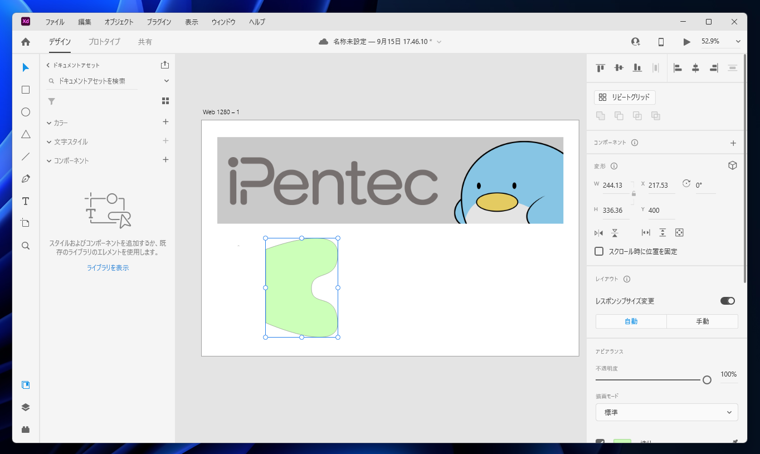Click the width value field 244.13
The image size is (760, 454).
click(615, 186)
